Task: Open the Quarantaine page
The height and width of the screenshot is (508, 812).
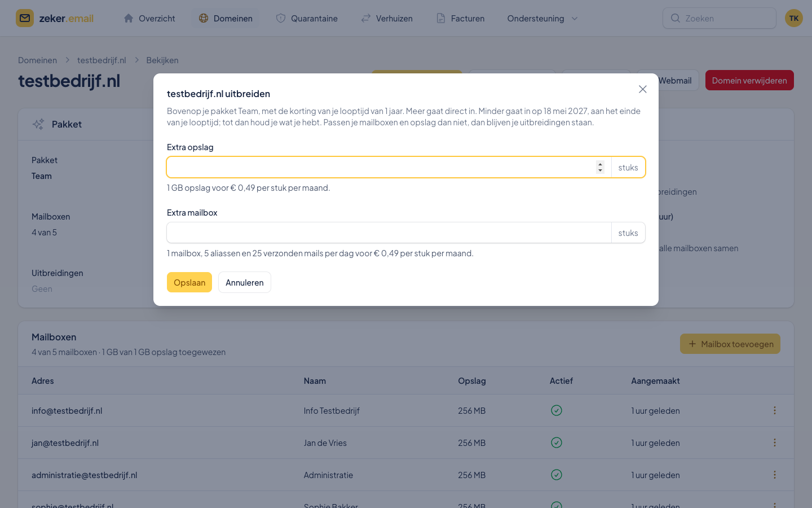Action: coord(307,18)
